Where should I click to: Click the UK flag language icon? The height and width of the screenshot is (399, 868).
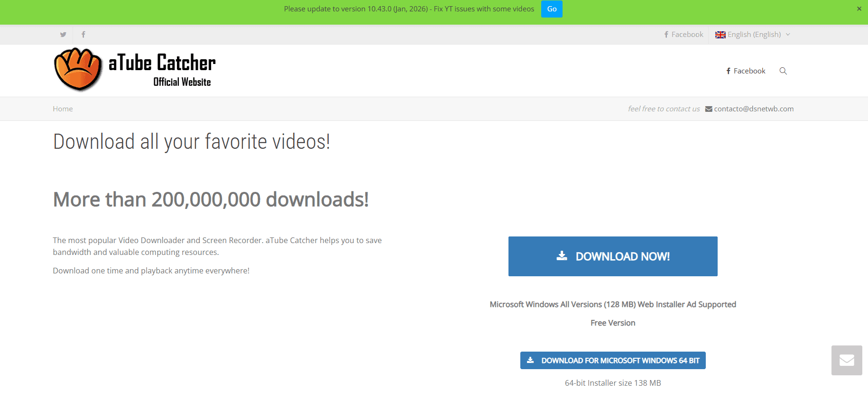[720, 35]
